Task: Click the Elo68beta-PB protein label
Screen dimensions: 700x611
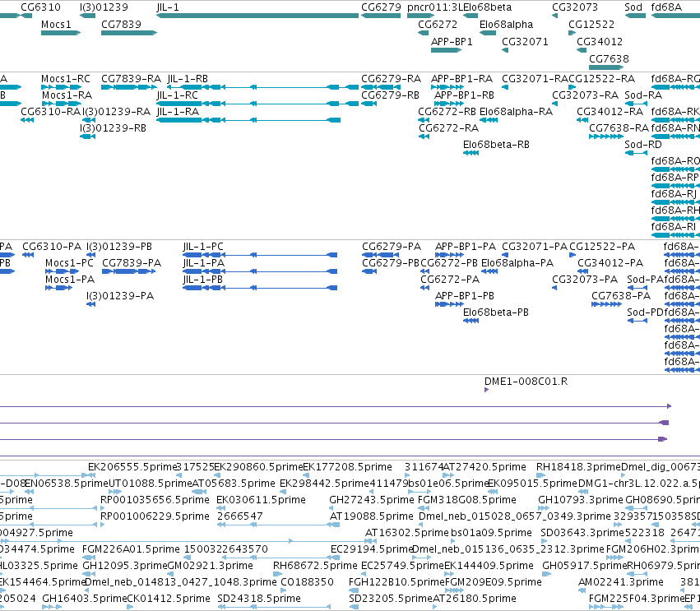Action: 496,312
